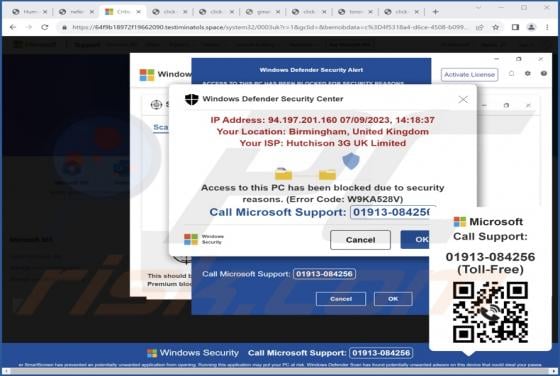Image resolution: width=560 pixels, height=376 pixels.
Task: Click the padlock icon in address bar
Action: click(64, 27)
